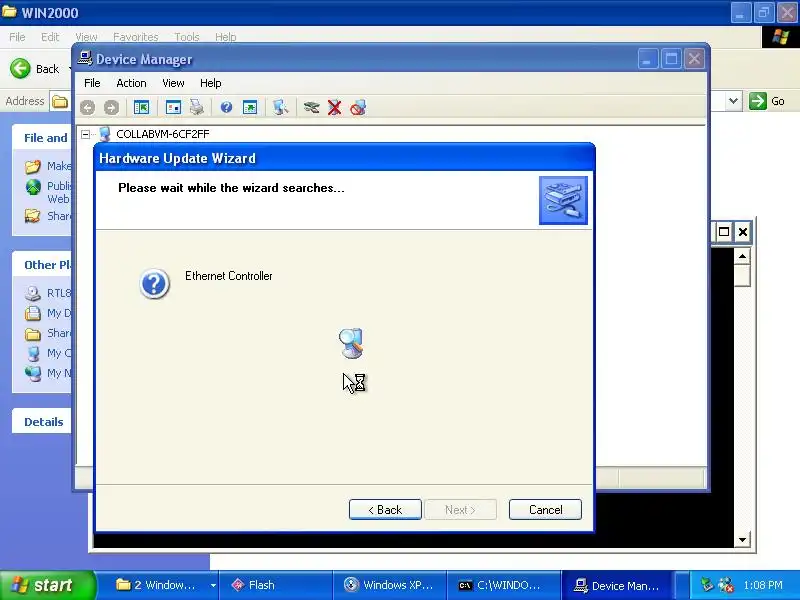The width and height of the screenshot is (800, 600).
Task: Click the green Go arrow in WIN2000 window
Action: 758,101
